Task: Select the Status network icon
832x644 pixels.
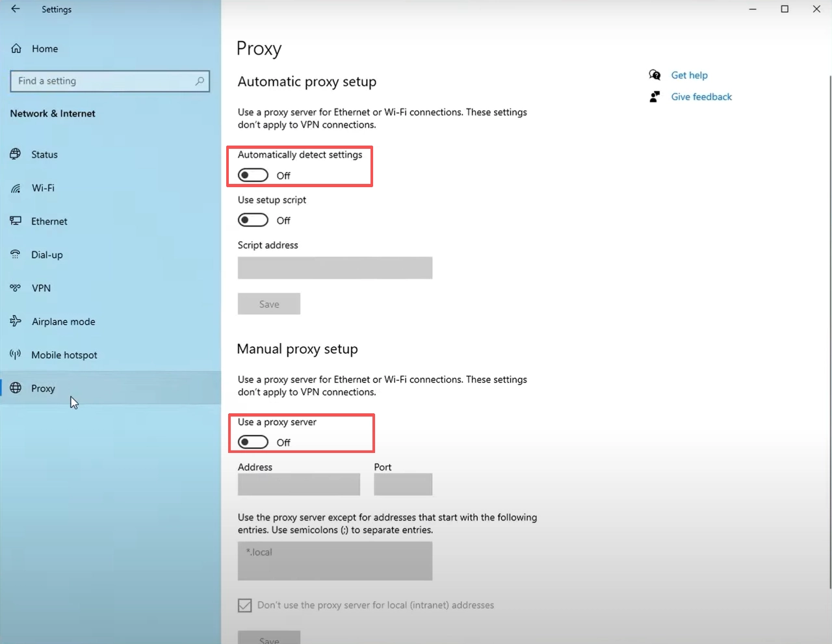Action: point(15,154)
